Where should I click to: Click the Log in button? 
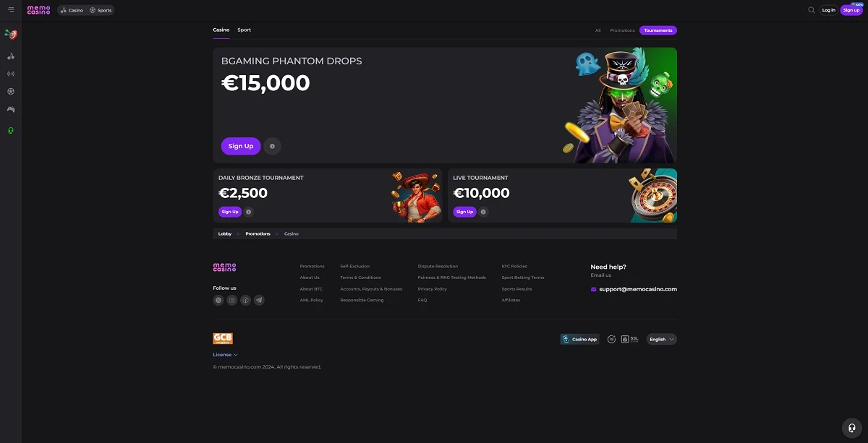[829, 10]
